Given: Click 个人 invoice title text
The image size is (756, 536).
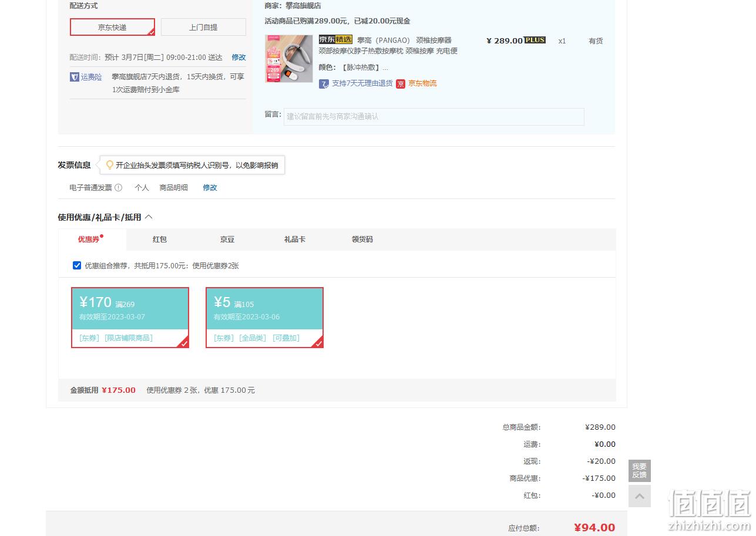Looking at the screenshot, I should [x=142, y=188].
